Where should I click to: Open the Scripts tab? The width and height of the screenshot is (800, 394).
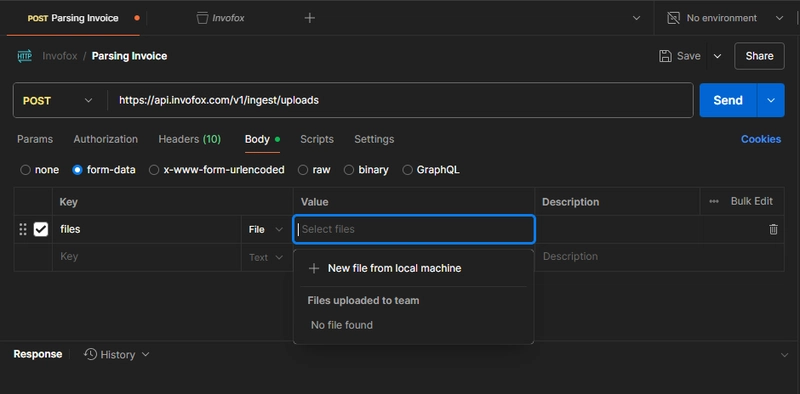(x=317, y=139)
